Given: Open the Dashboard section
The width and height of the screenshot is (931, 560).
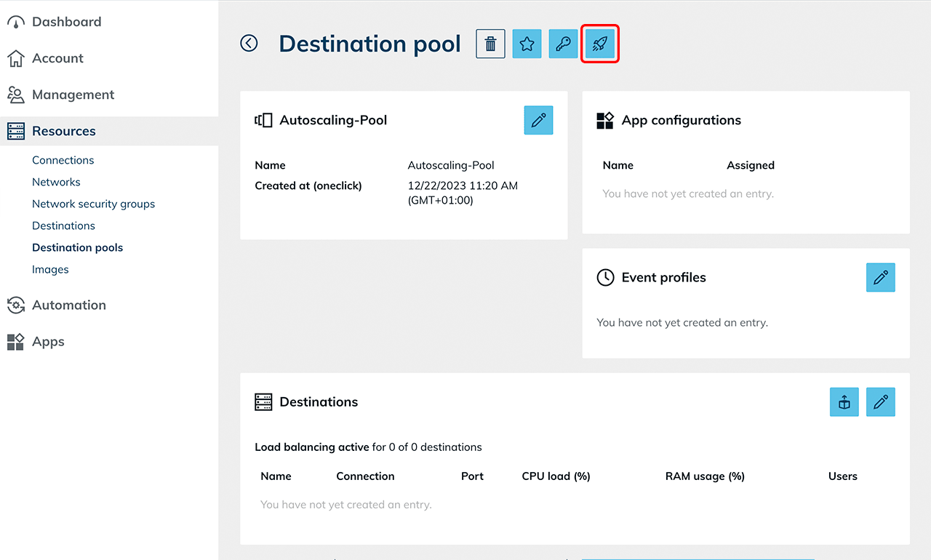Looking at the screenshot, I should [66, 22].
